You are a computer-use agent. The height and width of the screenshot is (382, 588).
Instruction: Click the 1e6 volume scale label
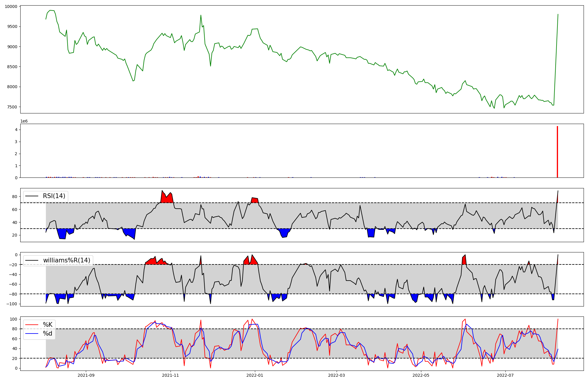[24, 121]
